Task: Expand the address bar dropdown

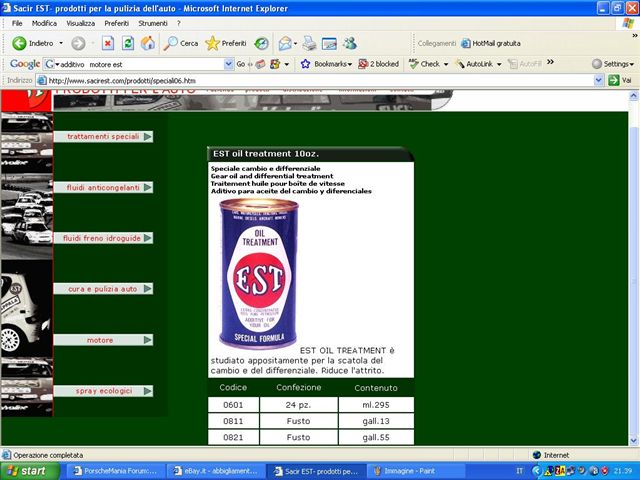Action: click(x=599, y=80)
